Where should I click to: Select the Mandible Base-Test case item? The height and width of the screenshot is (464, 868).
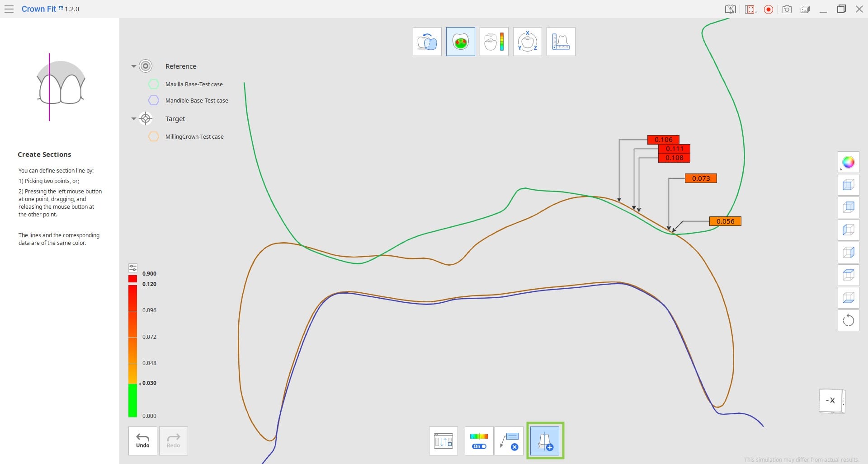pyautogui.click(x=197, y=101)
